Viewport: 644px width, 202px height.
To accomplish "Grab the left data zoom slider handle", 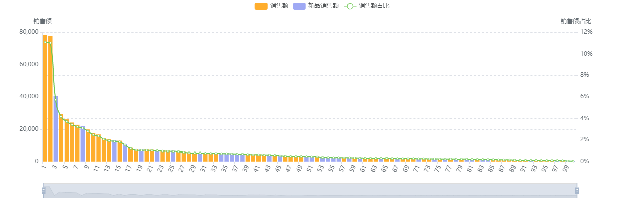I will [x=44, y=190].
